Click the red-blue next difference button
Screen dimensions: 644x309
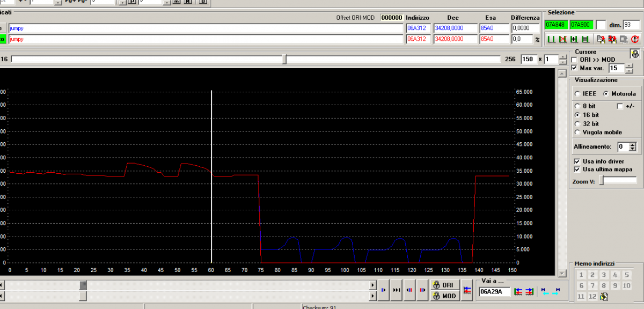[x=422, y=290]
